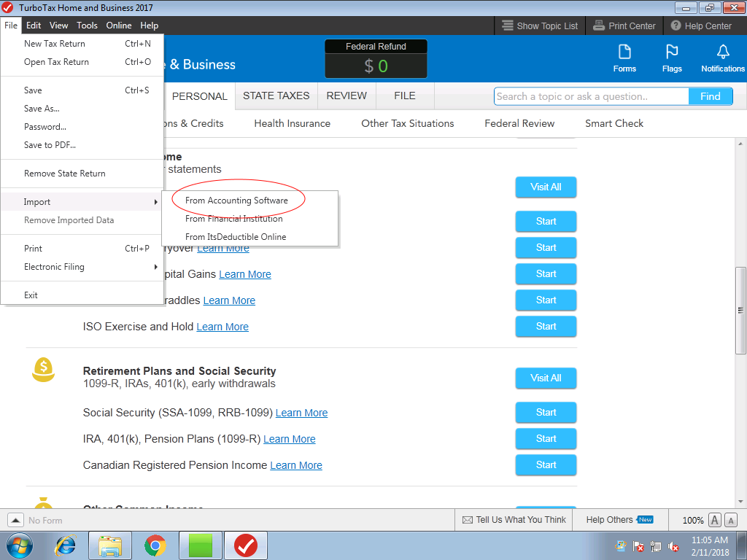Select Exit menu item

82,295
